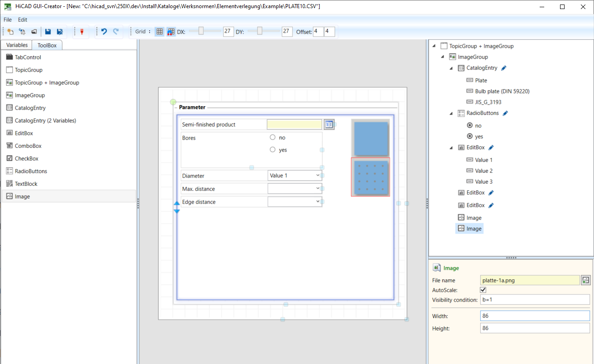
Task: Click the red plug test icon
Action: pos(82,32)
